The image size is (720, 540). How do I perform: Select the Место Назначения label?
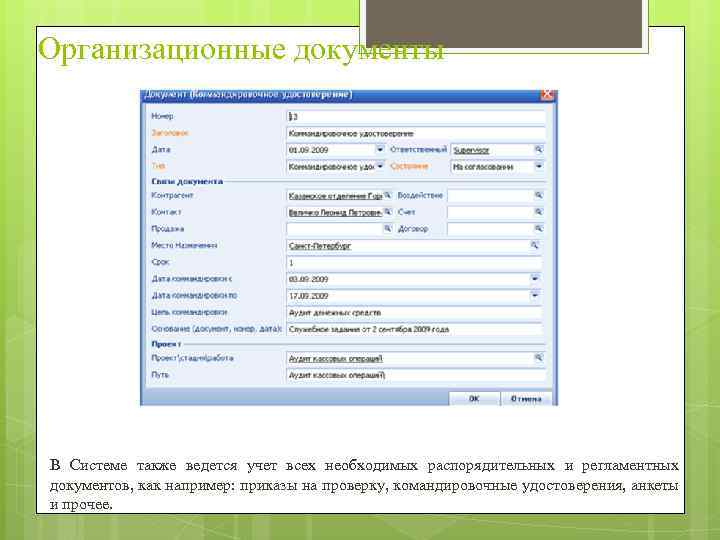pyautogui.click(x=184, y=245)
